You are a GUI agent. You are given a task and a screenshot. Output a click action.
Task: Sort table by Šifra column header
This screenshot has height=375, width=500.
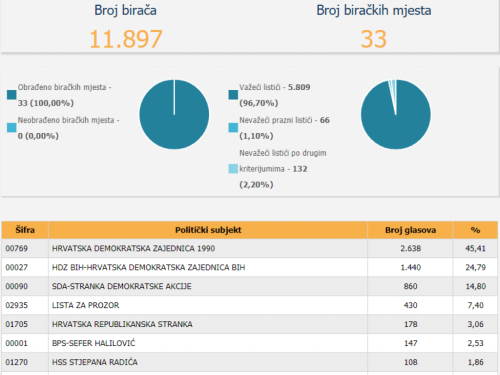[x=25, y=230]
